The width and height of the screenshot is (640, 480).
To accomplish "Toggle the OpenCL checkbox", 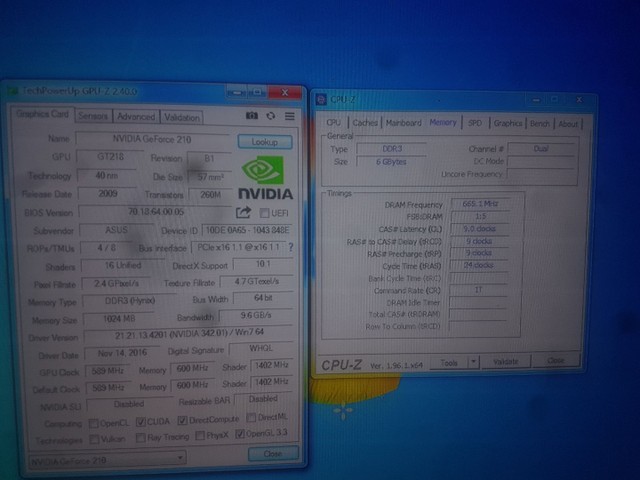I will point(93,423).
